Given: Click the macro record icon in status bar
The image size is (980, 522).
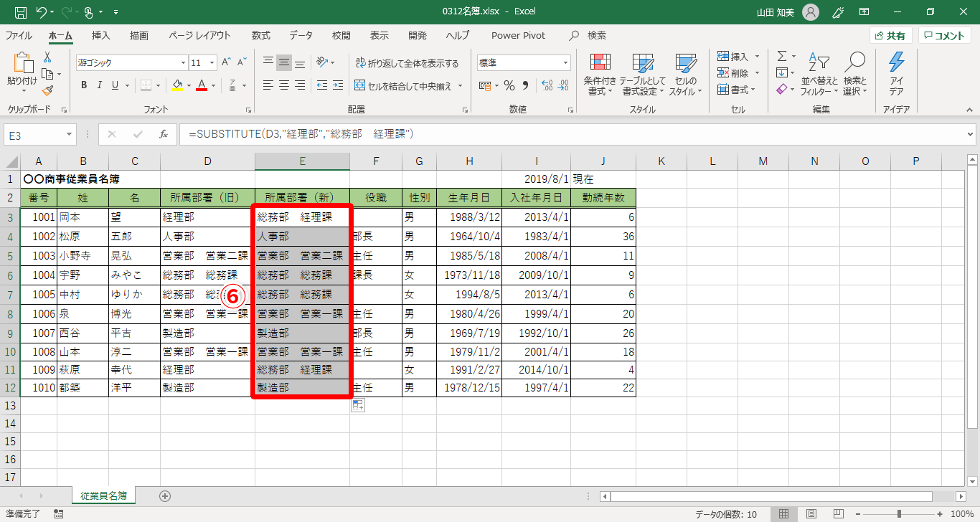Looking at the screenshot, I should pos(58,514).
